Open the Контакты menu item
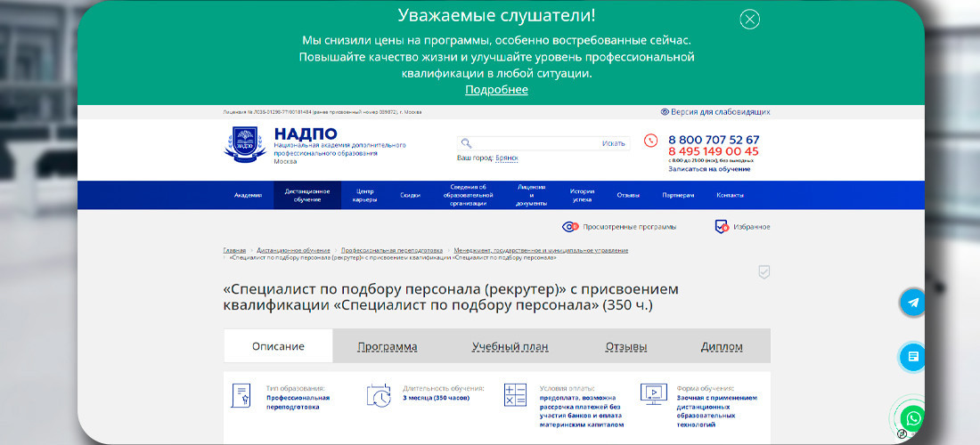Image resolution: width=980 pixels, height=445 pixels. (x=730, y=195)
